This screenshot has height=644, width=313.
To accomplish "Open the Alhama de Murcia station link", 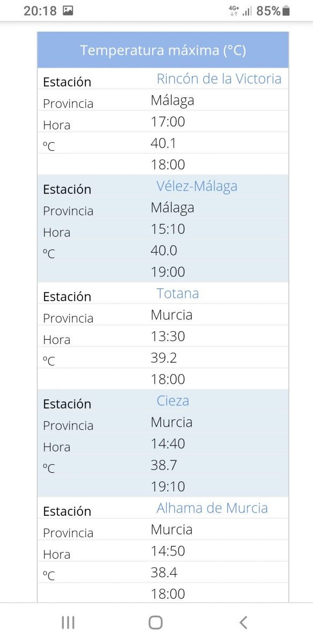I will (x=212, y=508).
